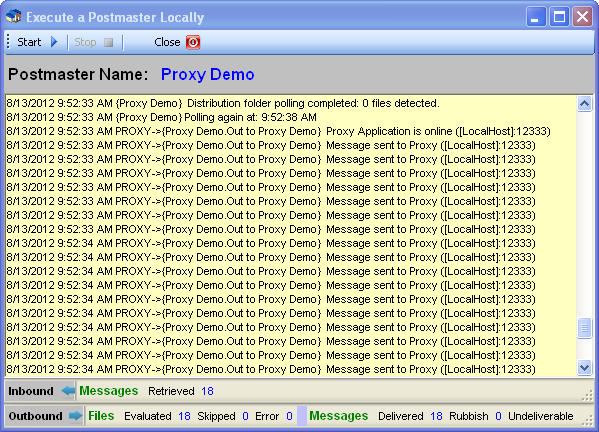The width and height of the screenshot is (599, 432).
Task: Maximize the Execute a Postmaster Locally window
Action: 559,17
